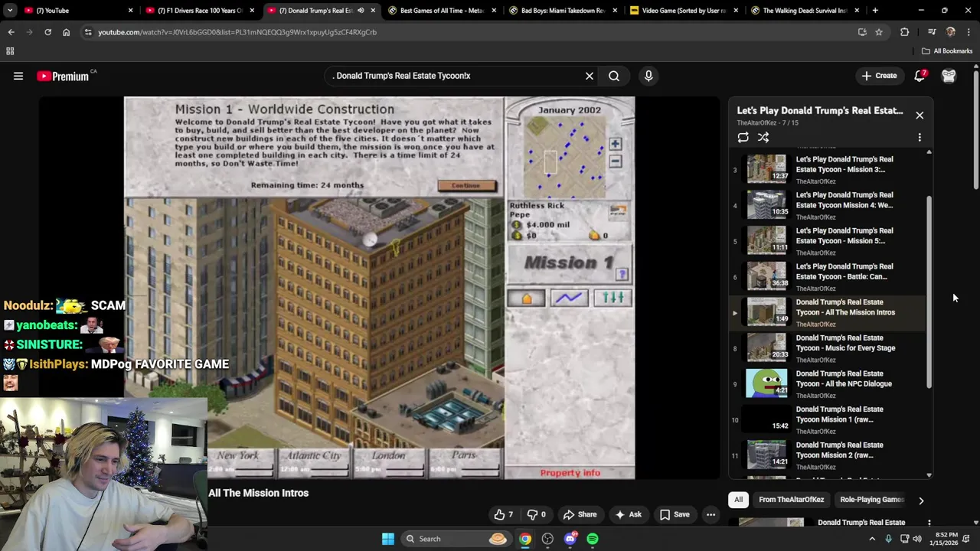
Task: Jump to TheAltarOfKez channel under playlist title
Action: tap(756, 123)
